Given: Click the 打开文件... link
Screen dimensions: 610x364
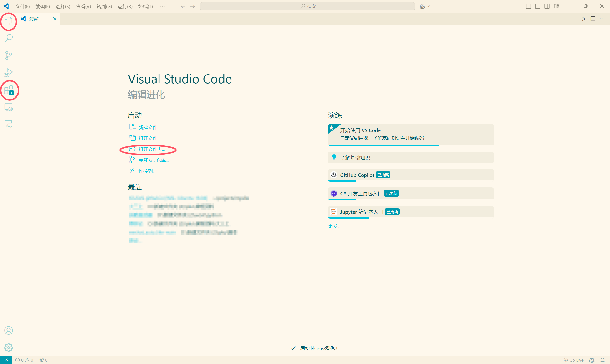Looking at the screenshot, I should pyautogui.click(x=149, y=138).
